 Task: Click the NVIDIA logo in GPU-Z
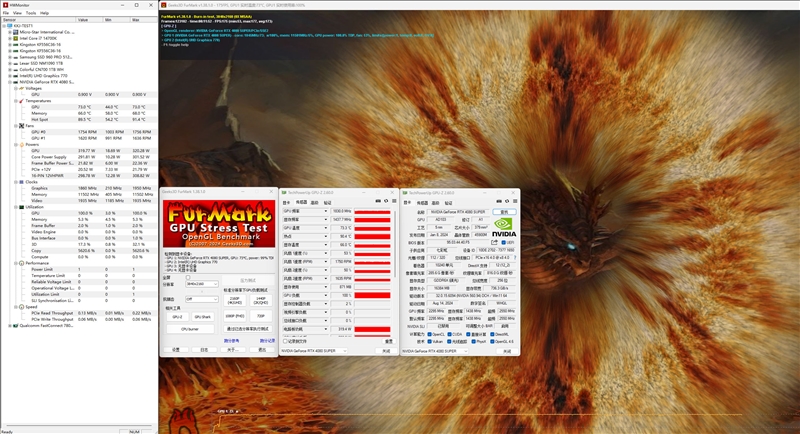504,227
